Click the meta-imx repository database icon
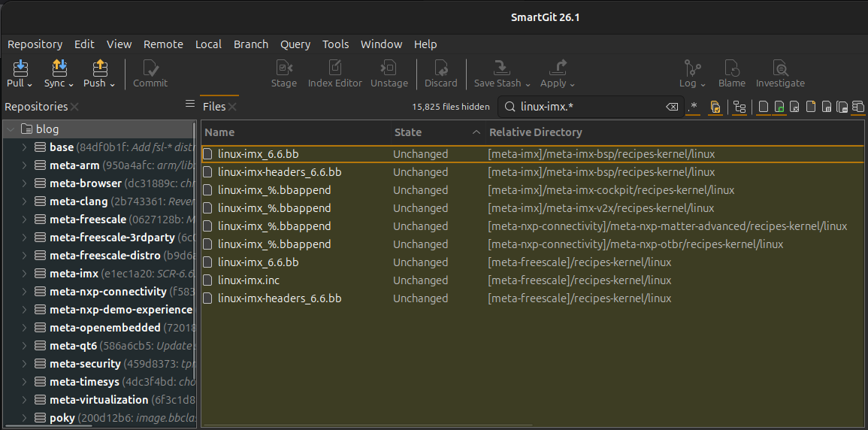 (40, 274)
